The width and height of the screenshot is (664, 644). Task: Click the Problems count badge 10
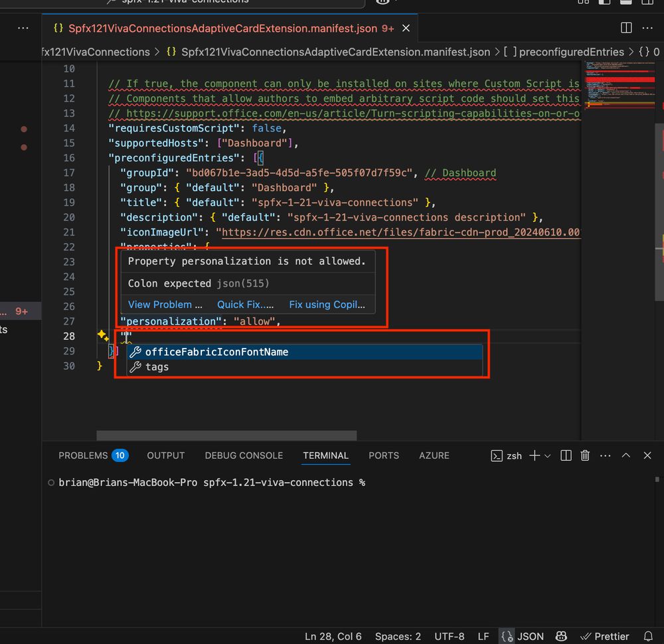[120, 455]
